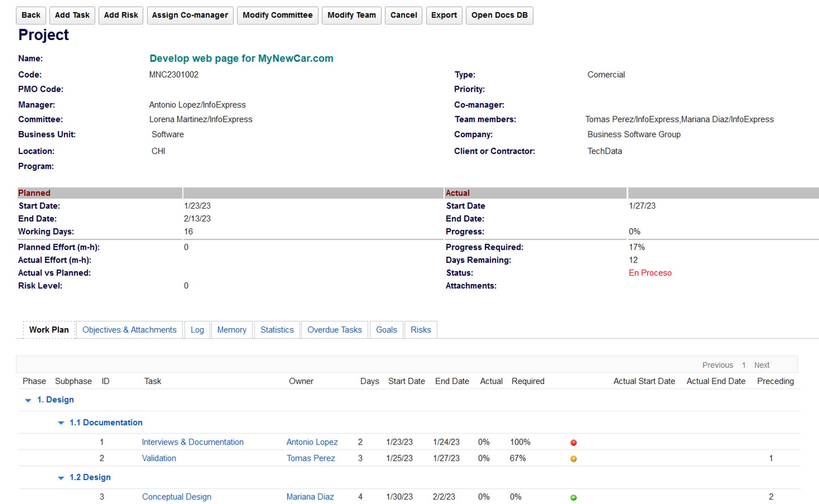Select the Work Plan tab

coord(49,330)
